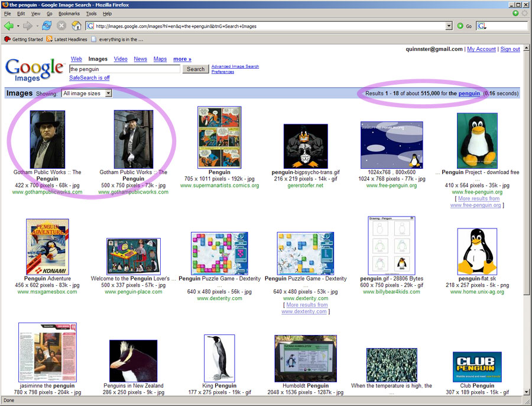Open the Latest Headlines feed bookmark
This screenshot has height=406, width=532.
point(67,40)
